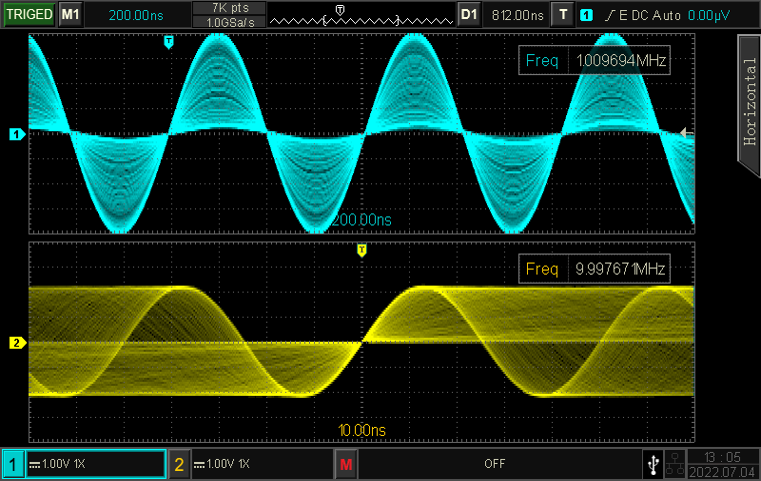Viewport: 761px width, 481px height.
Task: Select the M1 main timebase icon
Action: (x=69, y=15)
